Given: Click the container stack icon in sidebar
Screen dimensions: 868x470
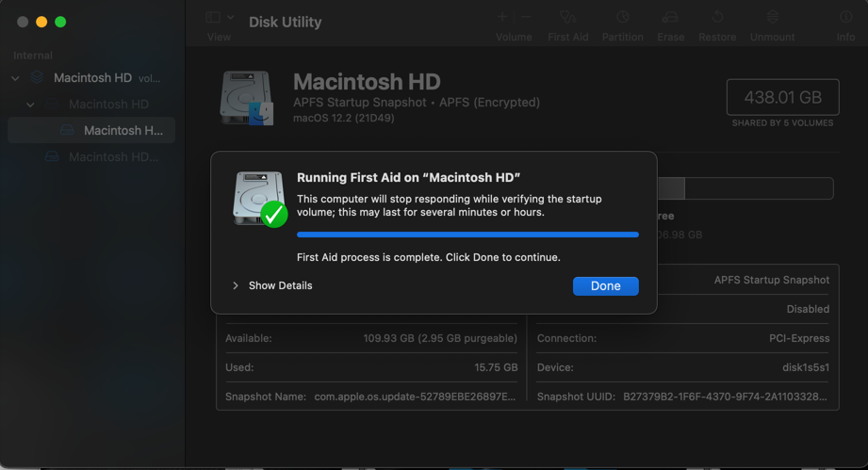Looking at the screenshot, I should click(x=37, y=77).
